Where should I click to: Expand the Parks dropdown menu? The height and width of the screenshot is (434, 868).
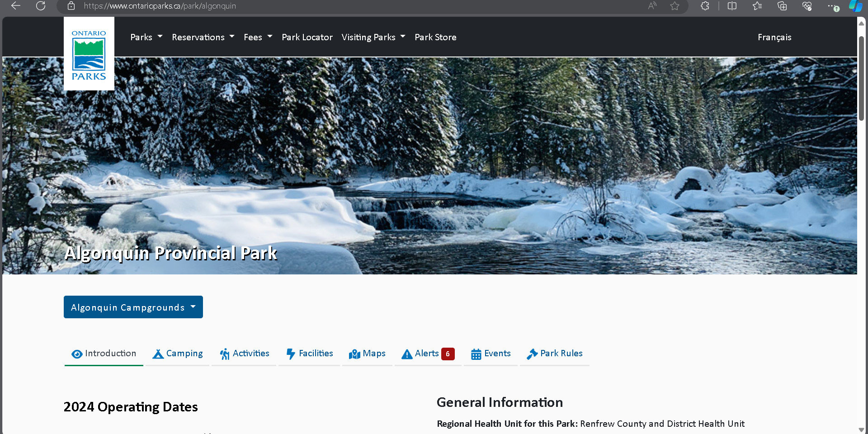click(x=146, y=37)
